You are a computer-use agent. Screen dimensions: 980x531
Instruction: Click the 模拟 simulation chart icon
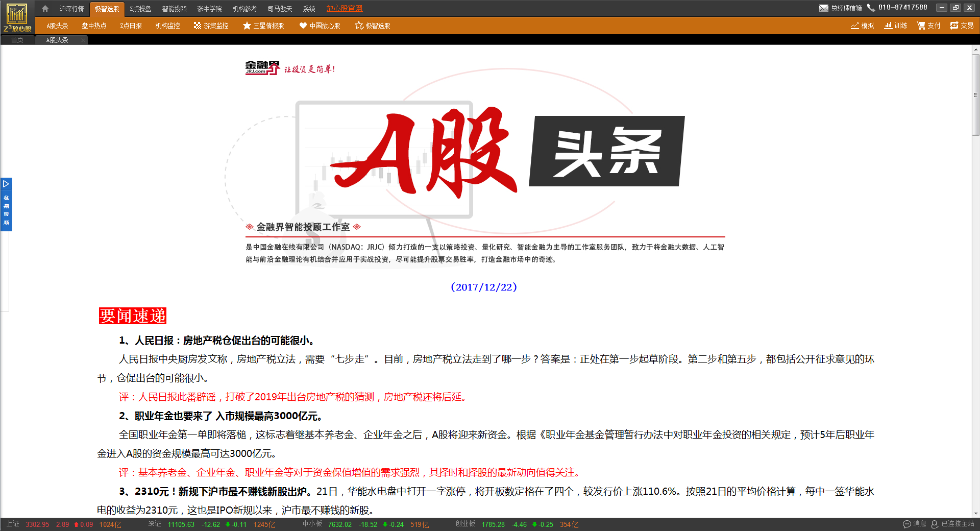tap(855, 26)
